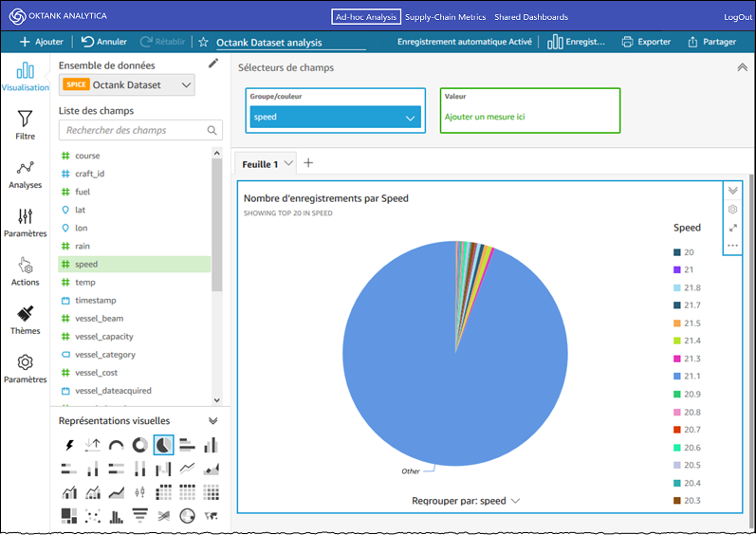Open the Filtre funnel panel

point(25,125)
